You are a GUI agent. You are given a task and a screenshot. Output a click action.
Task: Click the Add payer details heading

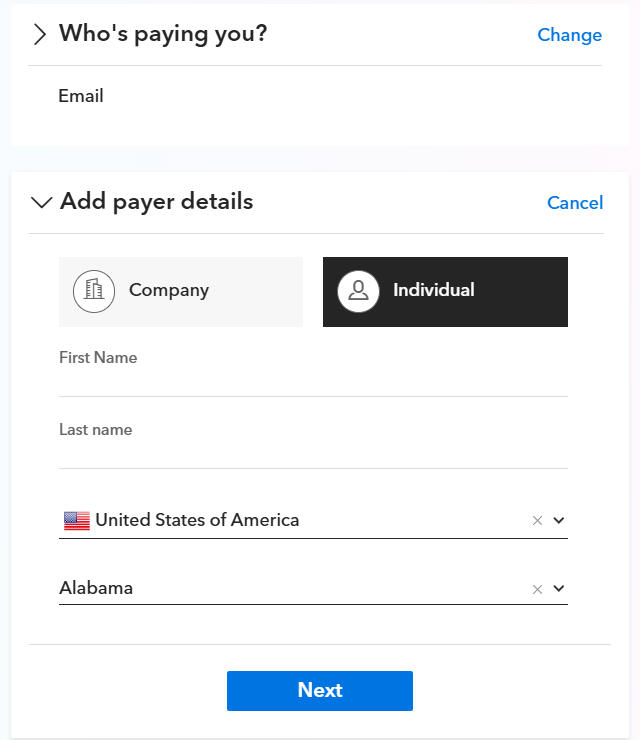pyautogui.click(x=157, y=202)
